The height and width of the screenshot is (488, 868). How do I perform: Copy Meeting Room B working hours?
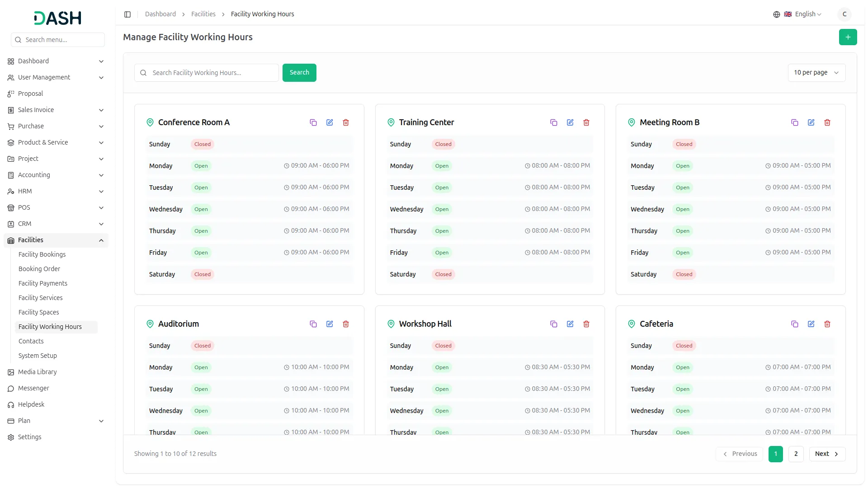pyautogui.click(x=795, y=122)
